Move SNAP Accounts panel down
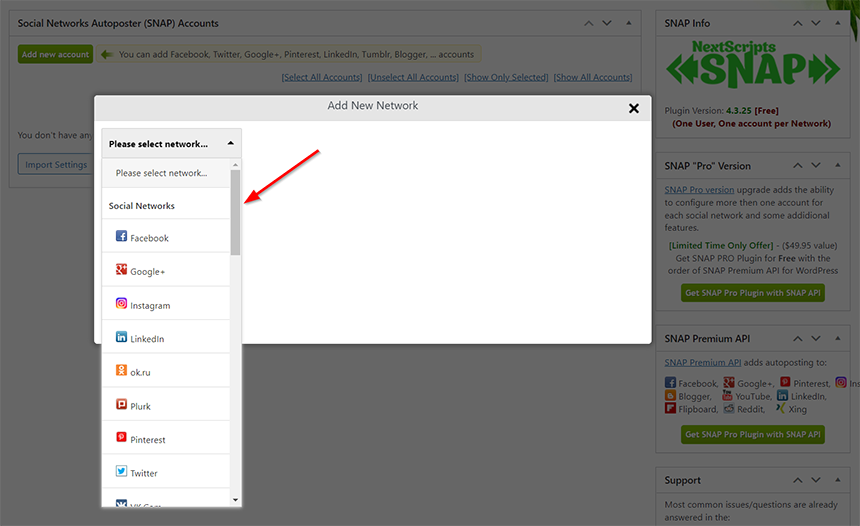 [607, 23]
